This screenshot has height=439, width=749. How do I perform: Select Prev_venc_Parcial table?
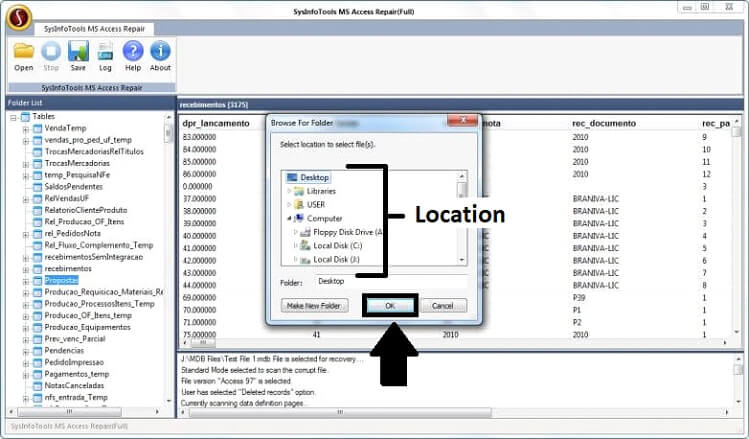(75, 339)
